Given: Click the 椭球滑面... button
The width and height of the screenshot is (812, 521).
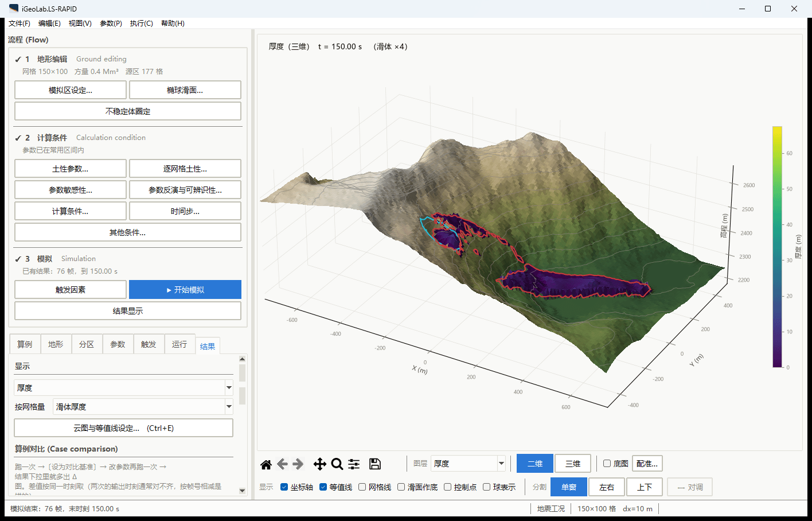Looking at the screenshot, I should pos(185,90).
